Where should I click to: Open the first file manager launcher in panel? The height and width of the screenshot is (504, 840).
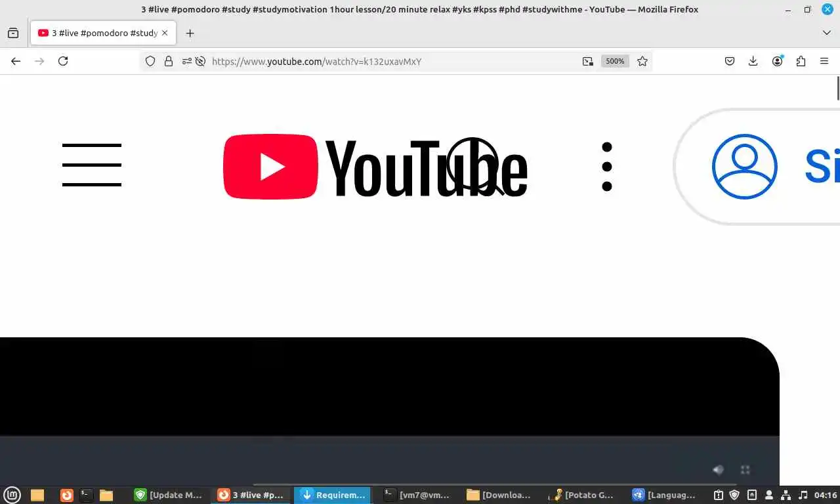click(37, 495)
